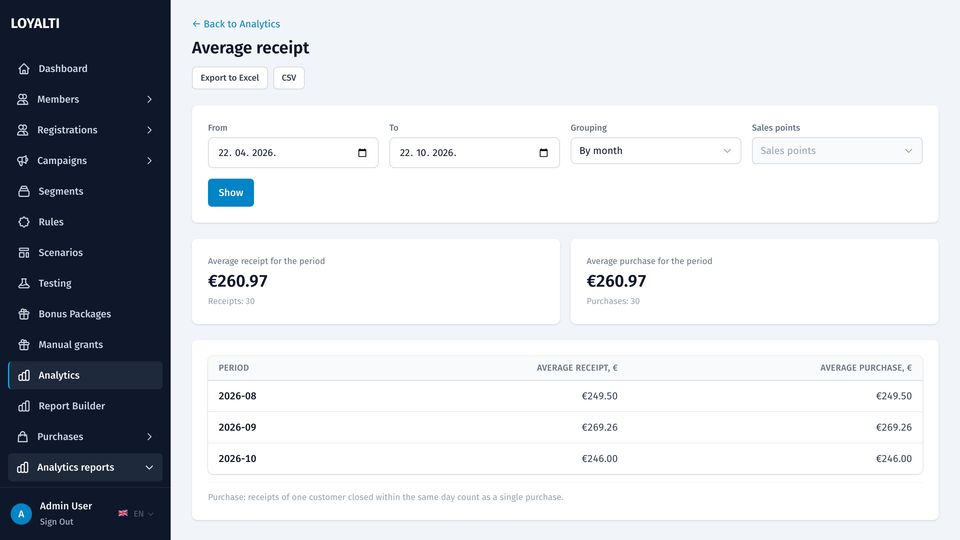
Task: Click the PERIOD column header
Action: click(233, 368)
